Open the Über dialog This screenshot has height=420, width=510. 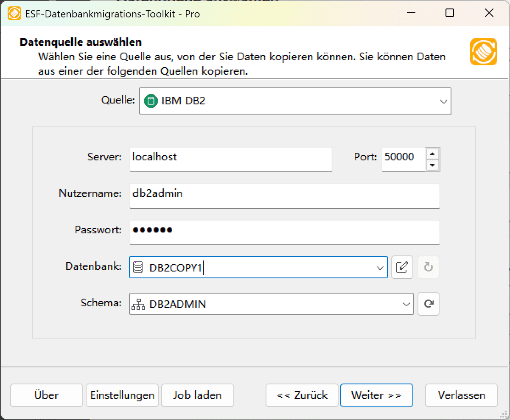click(46, 395)
